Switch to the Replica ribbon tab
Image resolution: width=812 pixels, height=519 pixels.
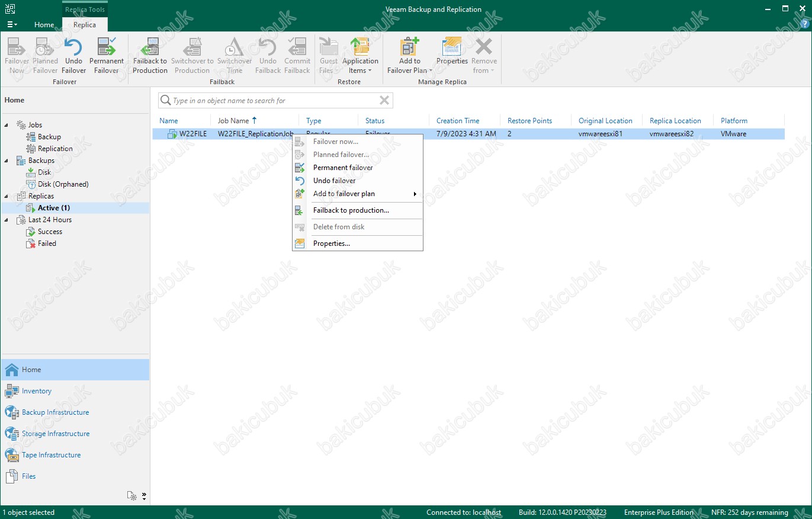tap(85, 25)
